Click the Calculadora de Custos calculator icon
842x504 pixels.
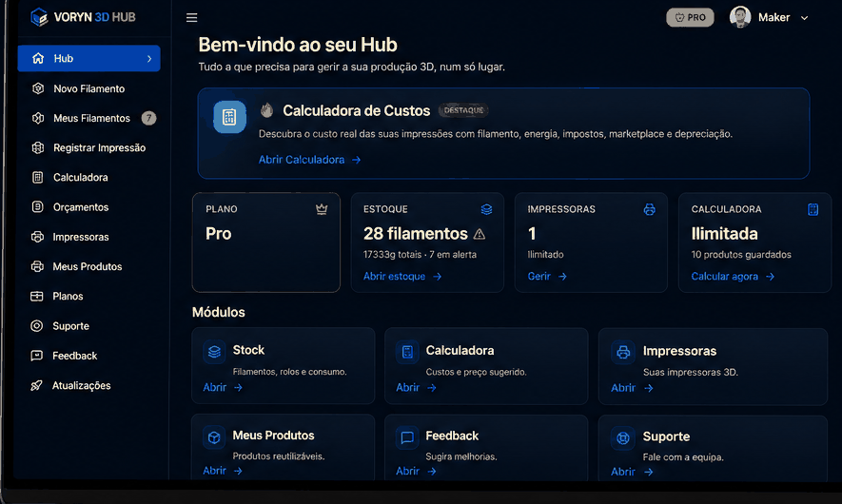[x=230, y=117]
